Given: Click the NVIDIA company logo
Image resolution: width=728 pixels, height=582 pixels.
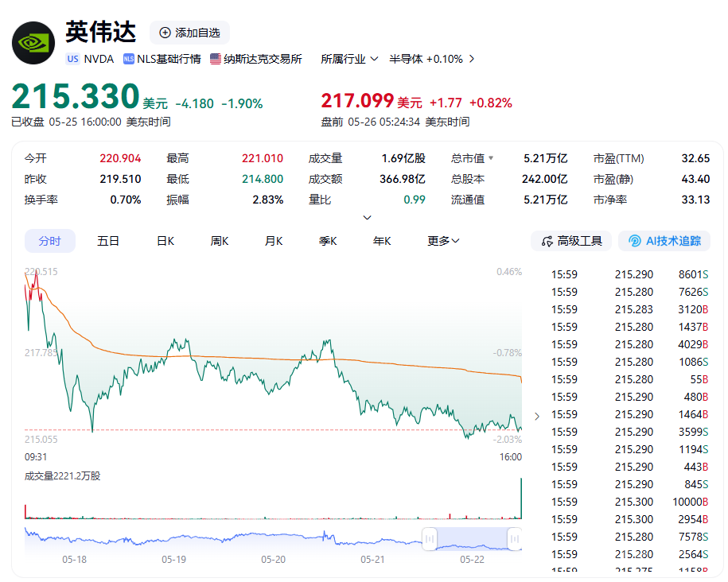Looking at the screenshot, I should coord(33,43).
